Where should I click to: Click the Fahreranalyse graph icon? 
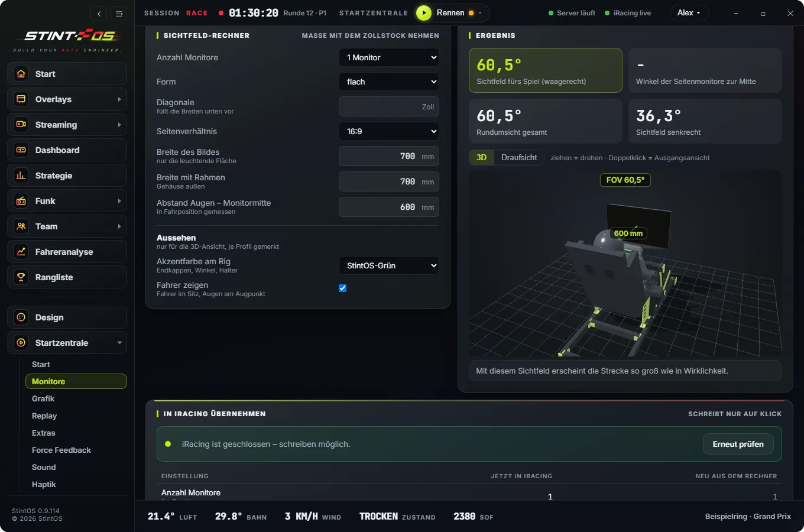point(21,252)
